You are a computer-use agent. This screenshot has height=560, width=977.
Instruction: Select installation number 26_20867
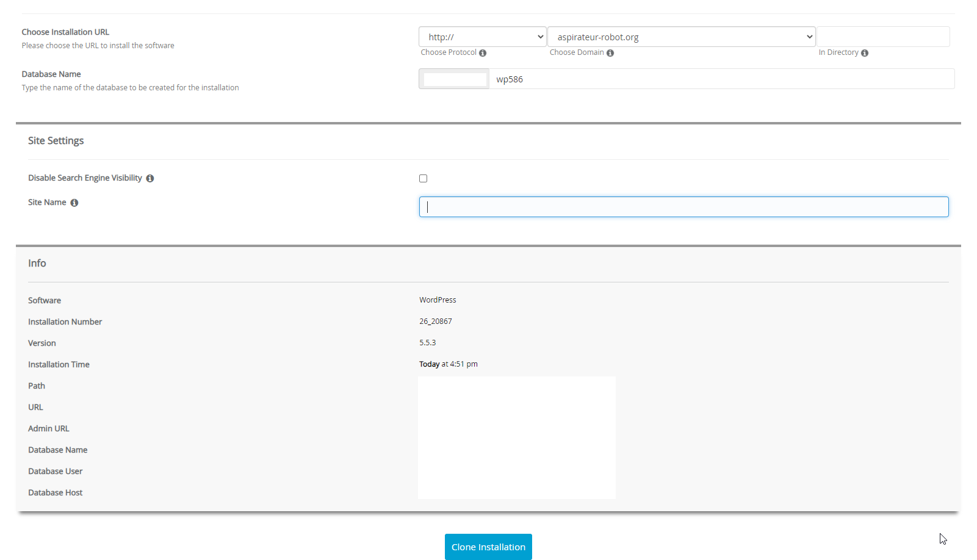[x=436, y=321]
